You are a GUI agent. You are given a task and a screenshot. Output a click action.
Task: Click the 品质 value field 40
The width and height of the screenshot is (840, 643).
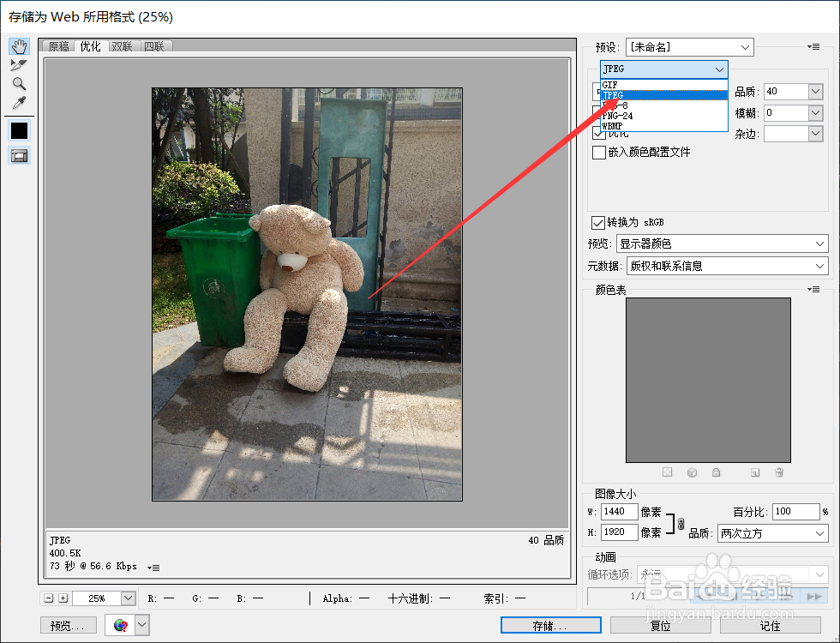786,92
